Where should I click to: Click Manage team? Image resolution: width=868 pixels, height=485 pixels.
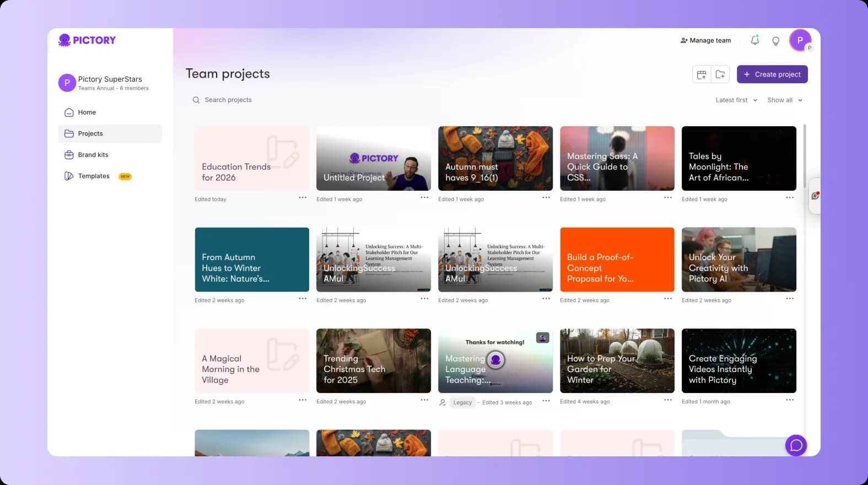[706, 40]
